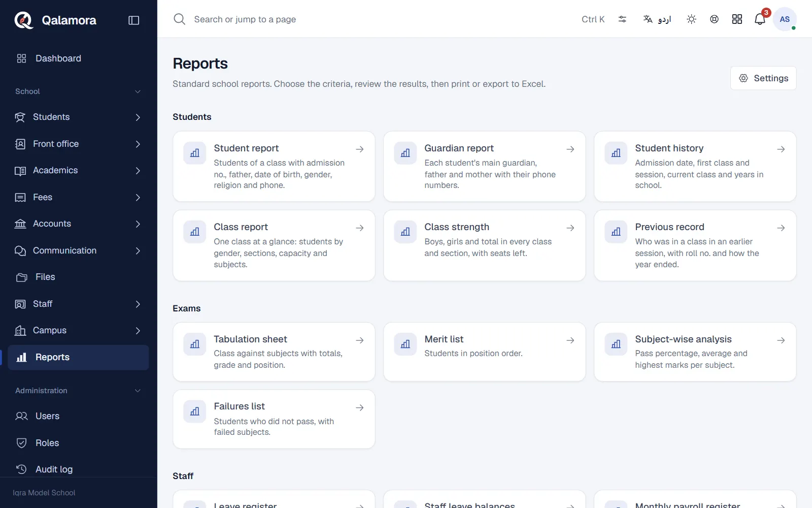Open Files in the sidebar
The width and height of the screenshot is (812, 508).
click(x=79, y=277)
